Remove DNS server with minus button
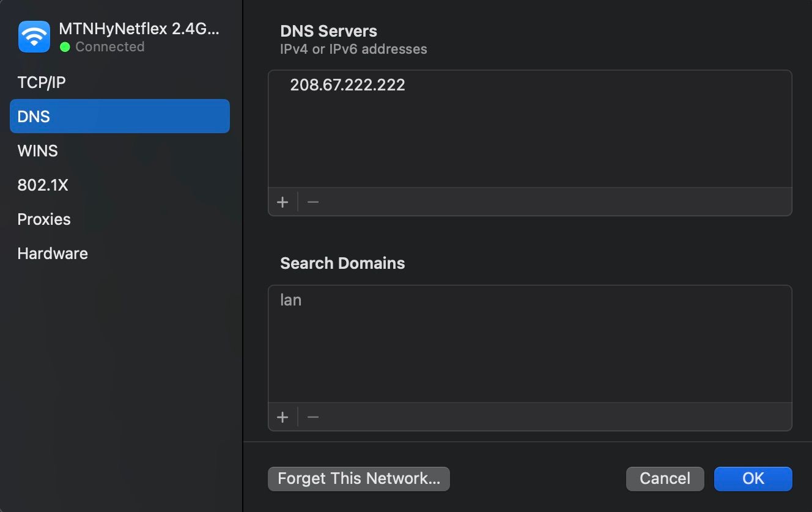812x512 pixels. pos(313,202)
